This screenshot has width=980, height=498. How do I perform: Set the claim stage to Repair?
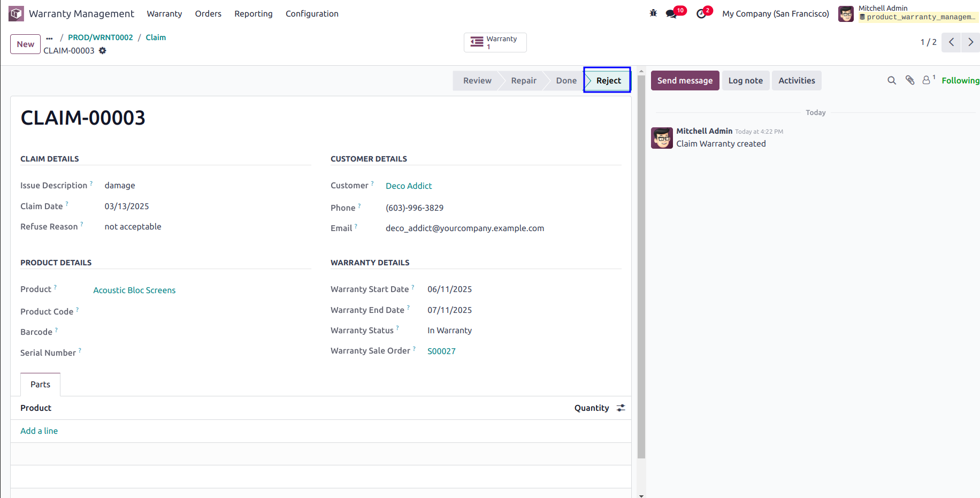pyautogui.click(x=523, y=81)
